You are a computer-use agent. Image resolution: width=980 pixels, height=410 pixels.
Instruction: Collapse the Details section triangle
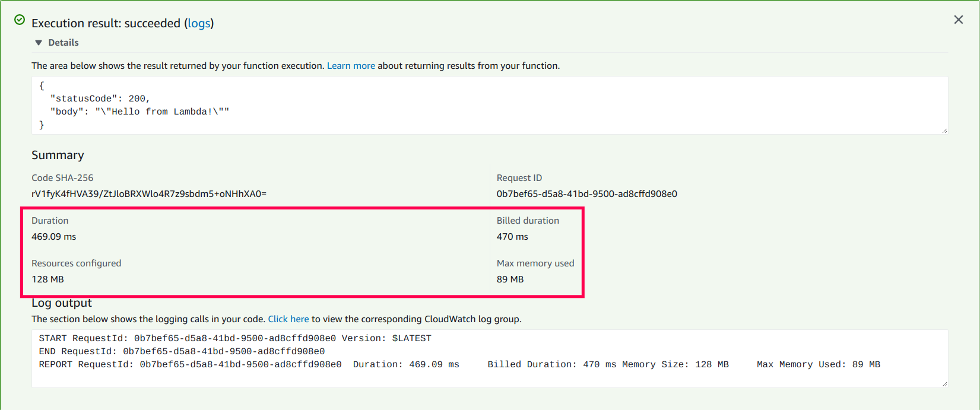tap(39, 43)
